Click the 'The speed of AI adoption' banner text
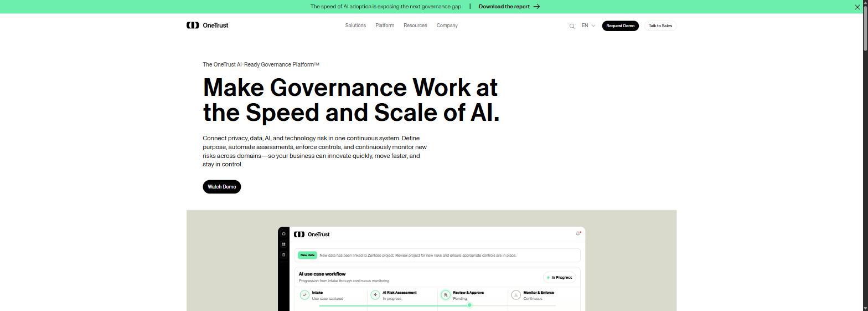The width and height of the screenshot is (868, 311). 386,7
